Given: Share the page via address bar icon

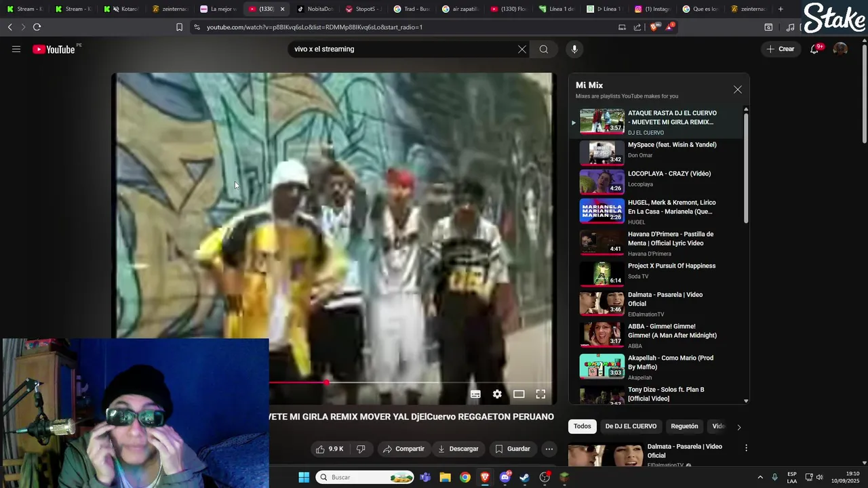Looking at the screenshot, I should [x=637, y=27].
